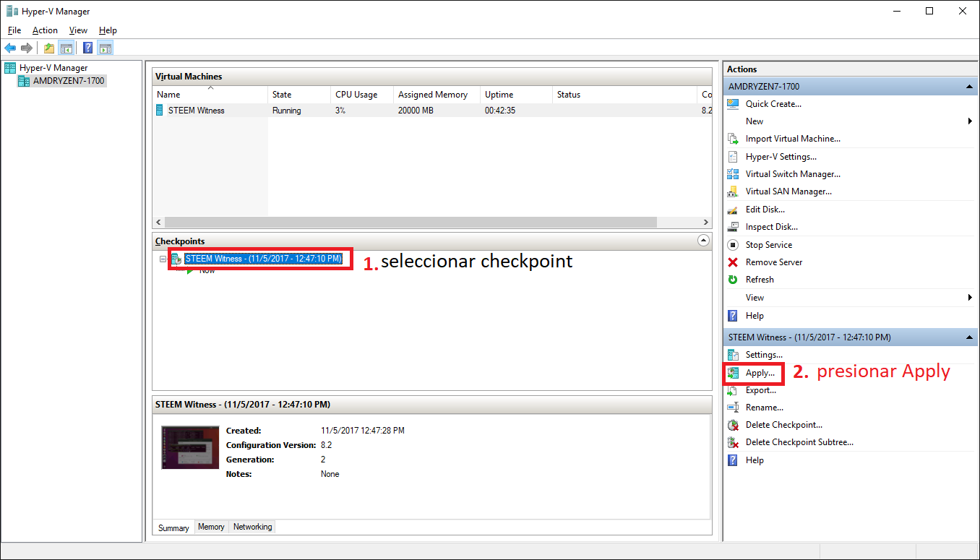
Task: Click the Virtual Switch Manager icon
Action: pyautogui.click(x=733, y=174)
